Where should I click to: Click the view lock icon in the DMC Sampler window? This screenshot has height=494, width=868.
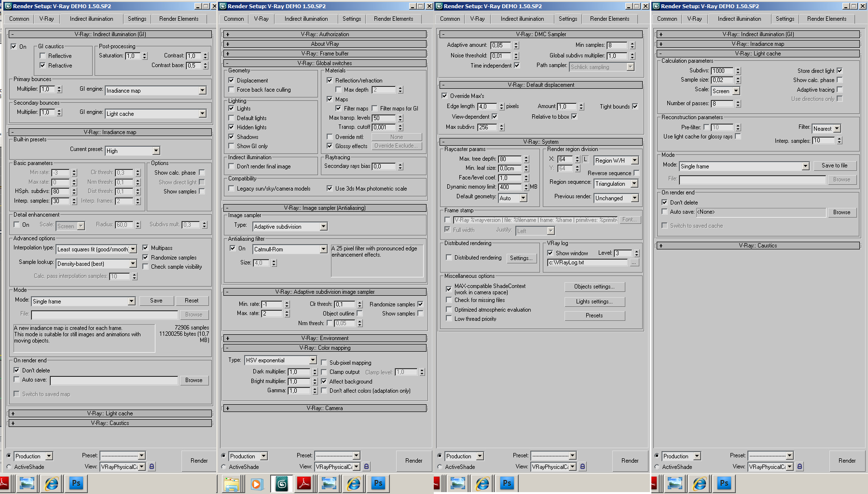pos(583,467)
